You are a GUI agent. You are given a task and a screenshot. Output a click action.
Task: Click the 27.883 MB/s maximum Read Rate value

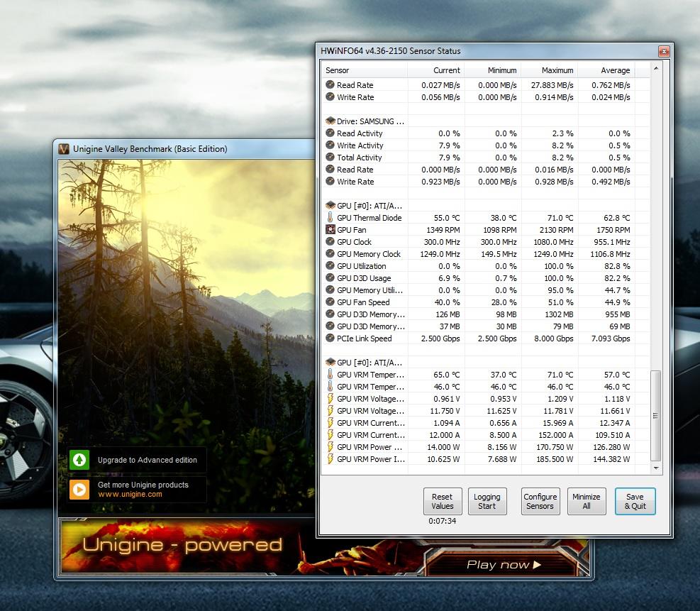(x=552, y=85)
